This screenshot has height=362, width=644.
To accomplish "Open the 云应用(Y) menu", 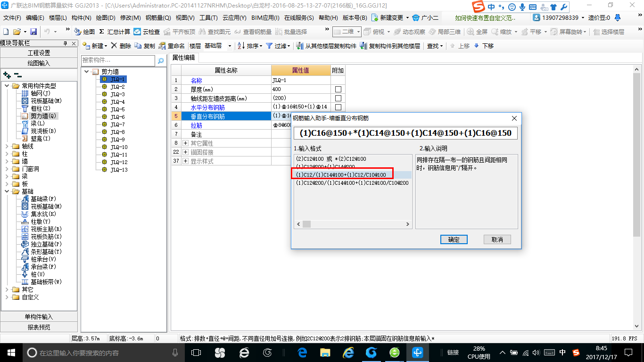I will (234, 18).
